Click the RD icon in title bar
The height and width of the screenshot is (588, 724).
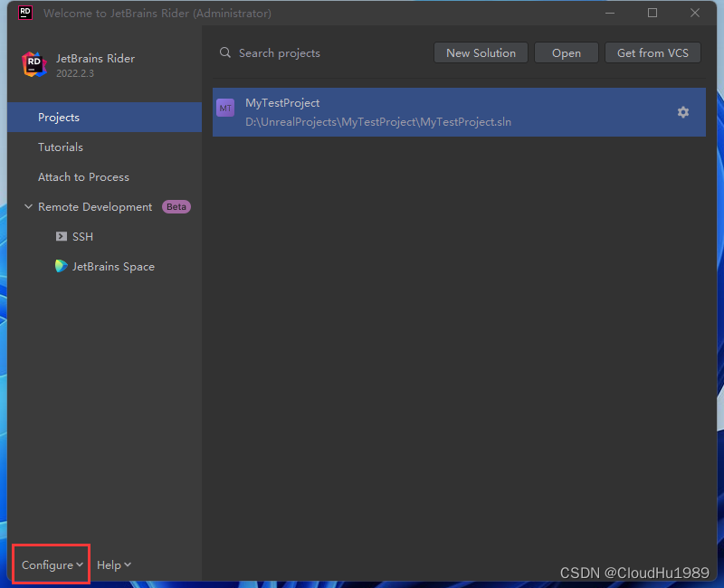coord(25,13)
